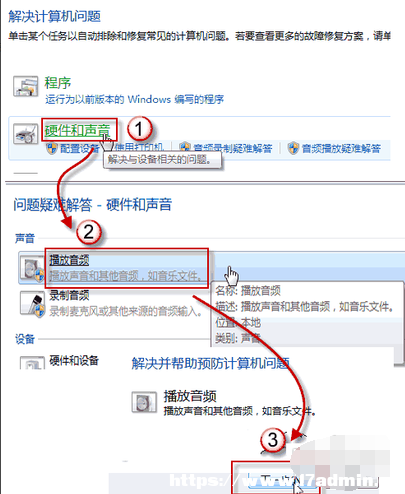Click the 硬件和设备 device icon
The image size is (405, 494).
32,363
